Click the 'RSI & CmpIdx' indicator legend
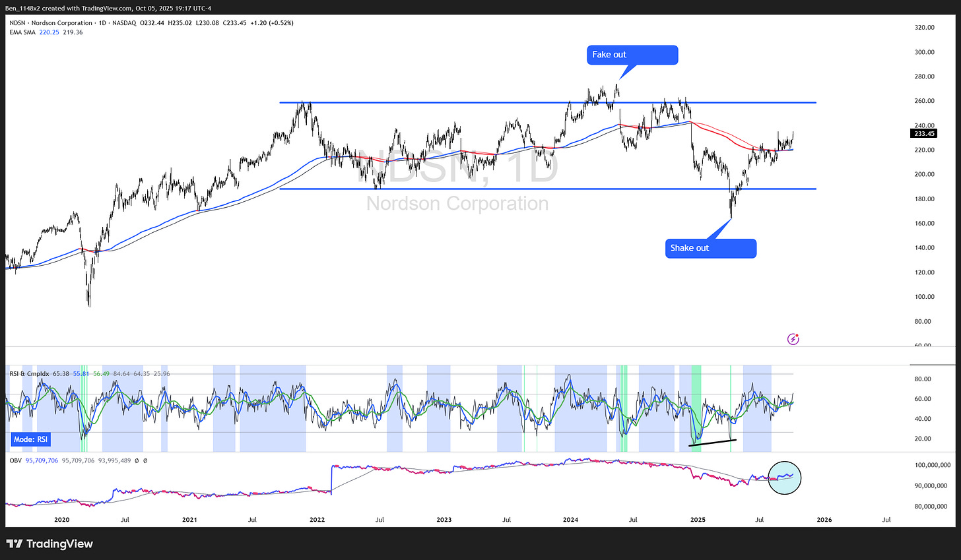Screen dimensions: 961x560 pos(29,374)
